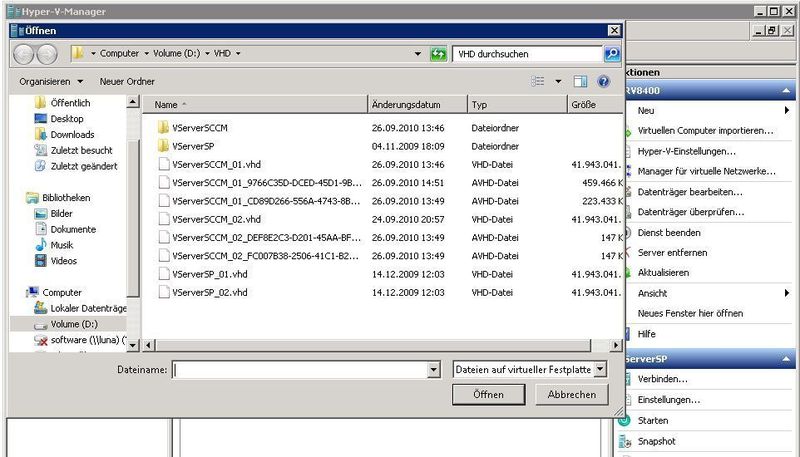Open the view mode icon in toolbar
The height and width of the screenshot is (457, 800).
[x=538, y=81]
